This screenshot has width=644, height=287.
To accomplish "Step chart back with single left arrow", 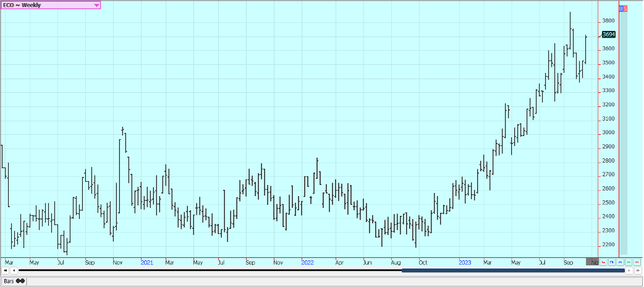I will [x=14, y=270].
